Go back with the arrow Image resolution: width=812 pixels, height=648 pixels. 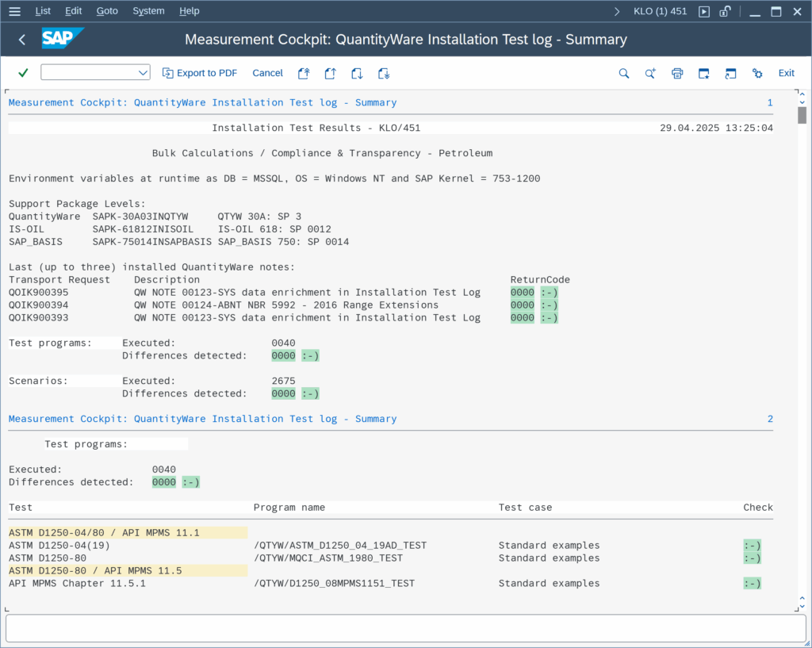pos(21,40)
